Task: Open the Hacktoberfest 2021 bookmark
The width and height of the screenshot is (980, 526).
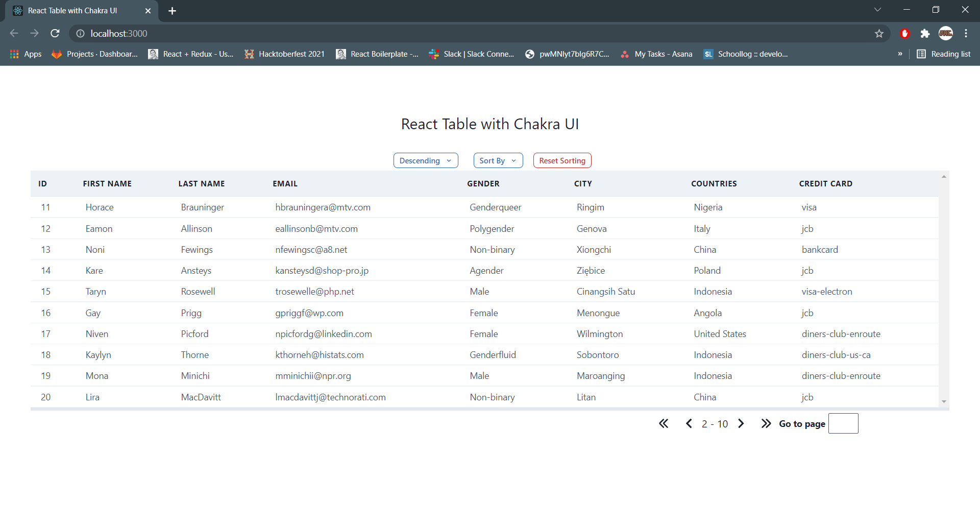Action: (x=284, y=54)
